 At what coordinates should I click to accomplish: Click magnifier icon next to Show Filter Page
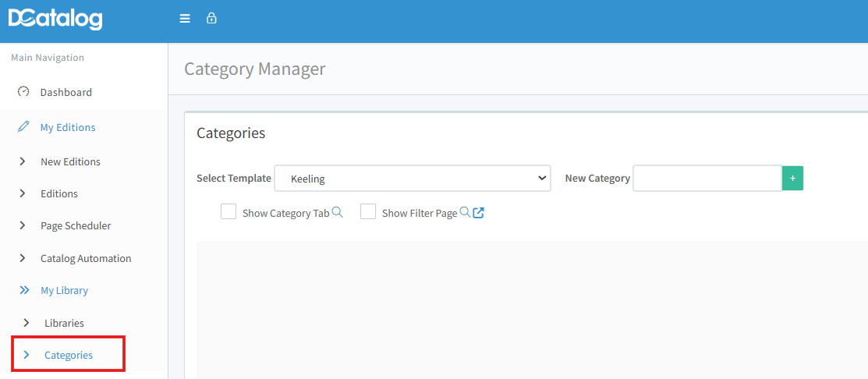[465, 212]
